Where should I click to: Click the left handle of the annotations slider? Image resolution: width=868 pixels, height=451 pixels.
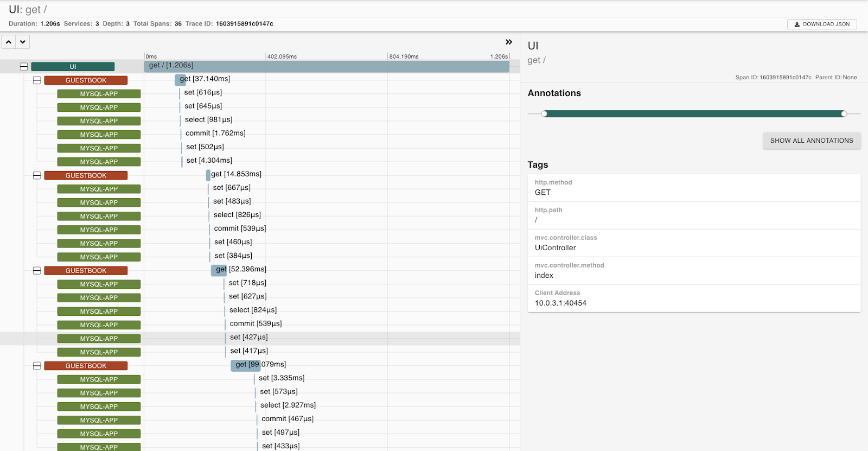coord(544,114)
